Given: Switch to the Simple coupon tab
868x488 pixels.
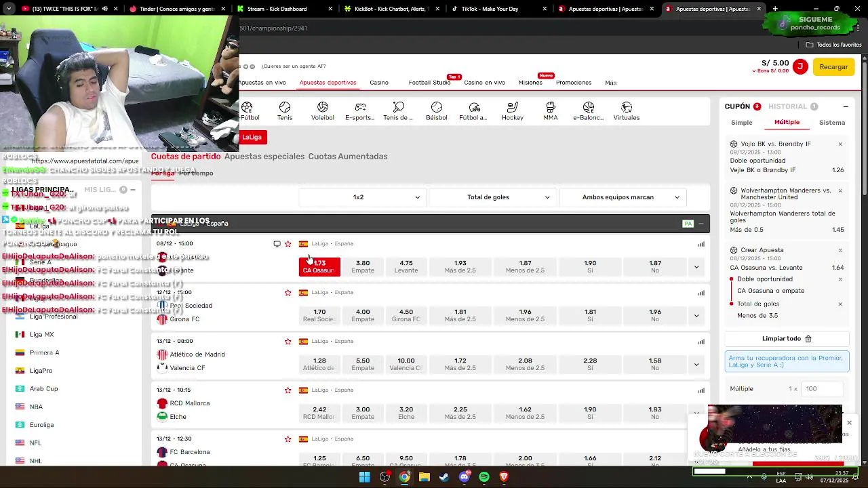Looking at the screenshot, I should (742, 123).
